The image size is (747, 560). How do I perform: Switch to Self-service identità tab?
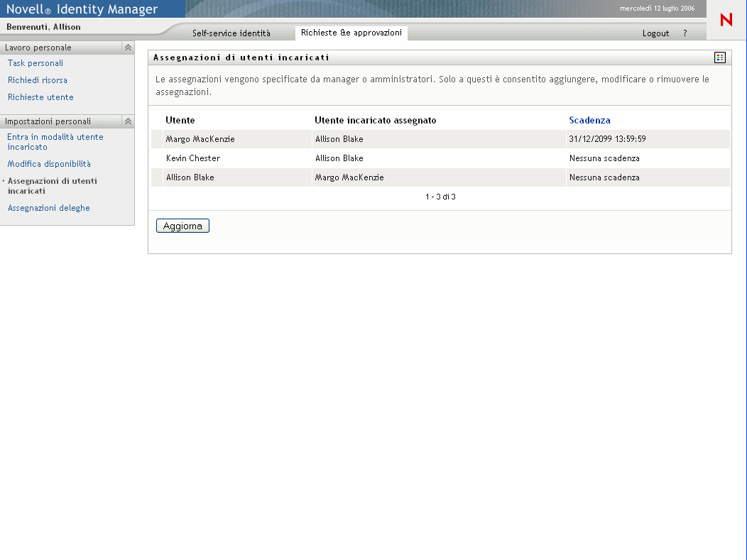(x=231, y=33)
